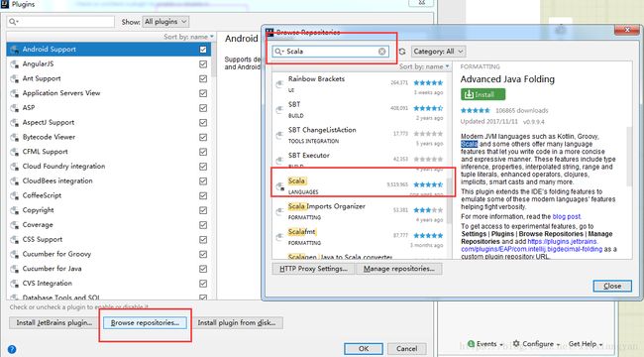The width and height of the screenshot is (644, 357).
Task: Open the blog post link
Action: (567, 217)
